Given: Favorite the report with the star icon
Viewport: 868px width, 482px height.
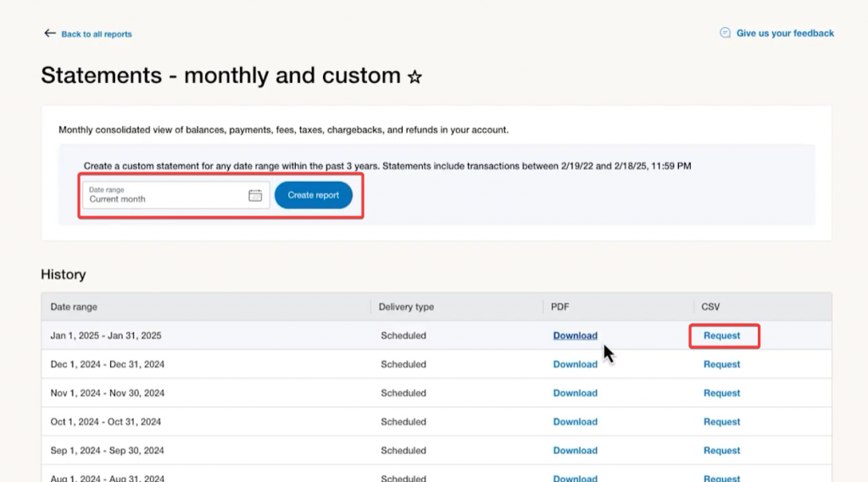Looking at the screenshot, I should pos(415,77).
